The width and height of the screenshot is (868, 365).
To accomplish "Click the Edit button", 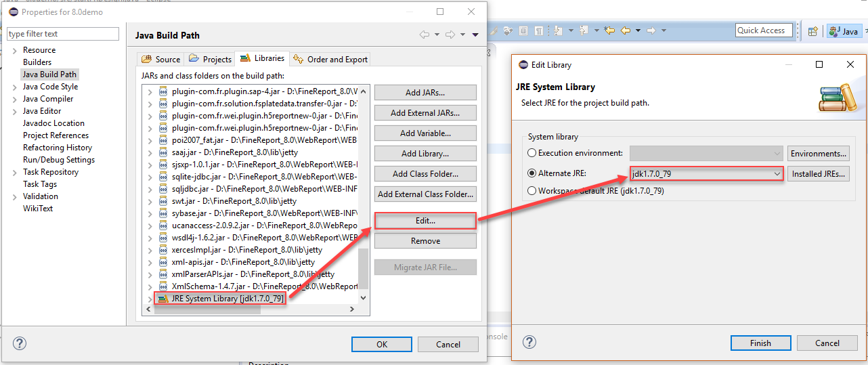I will (x=425, y=221).
